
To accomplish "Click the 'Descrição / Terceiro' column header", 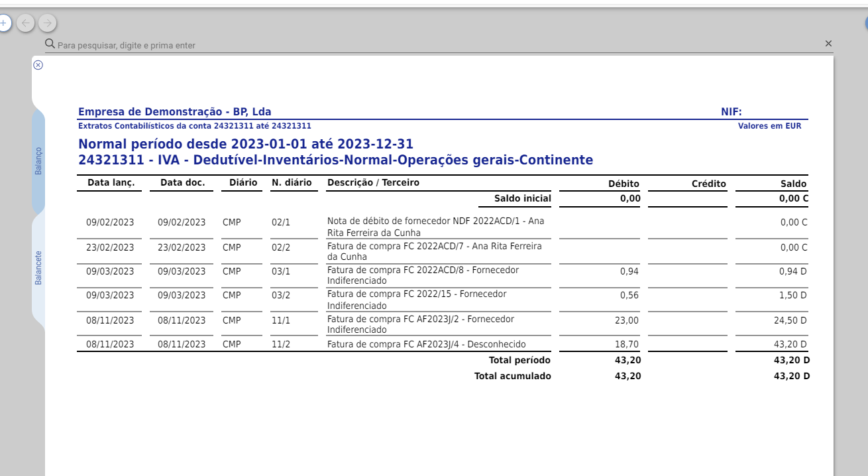I will [x=374, y=183].
